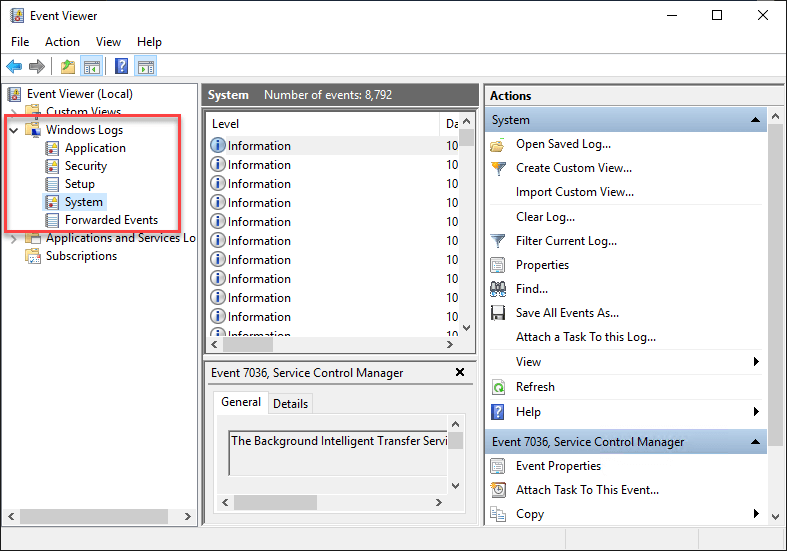Image resolution: width=787 pixels, height=551 pixels.
Task: Open the Action menu
Action: coord(62,42)
